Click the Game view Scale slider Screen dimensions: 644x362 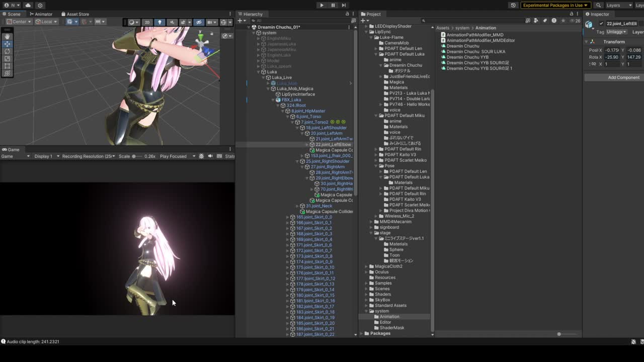tap(136, 156)
